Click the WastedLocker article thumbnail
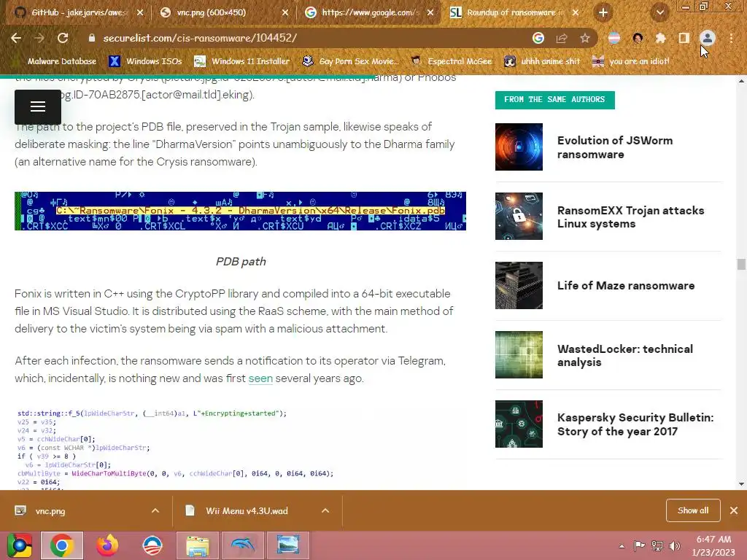 pyautogui.click(x=519, y=355)
